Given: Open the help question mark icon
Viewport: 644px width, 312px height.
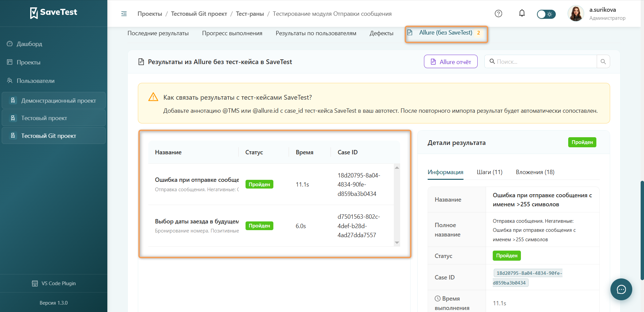Looking at the screenshot, I should (x=498, y=14).
